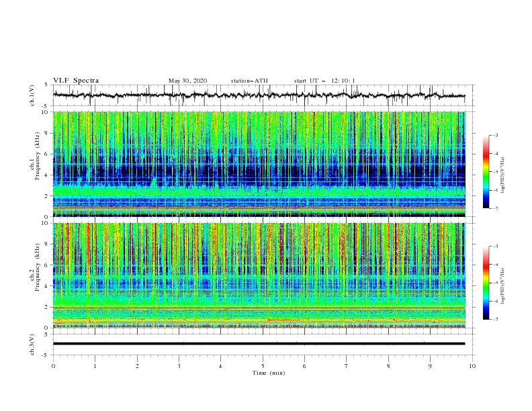Select the "start UT = 12:10:1" header text
The width and height of the screenshot is (532, 411).
[x=324, y=81]
